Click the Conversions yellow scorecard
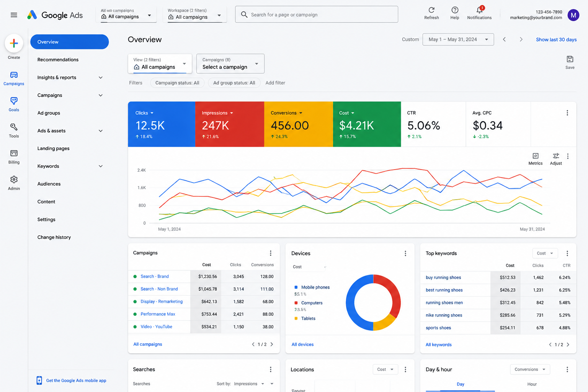The width and height of the screenshot is (588, 392). click(x=299, y=124)
